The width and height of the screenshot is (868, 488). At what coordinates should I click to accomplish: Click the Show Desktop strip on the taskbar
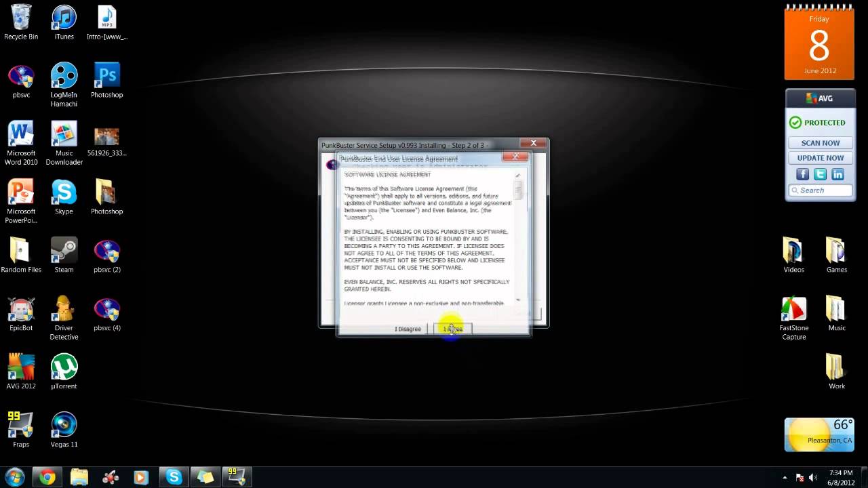[x=863, y=477]
